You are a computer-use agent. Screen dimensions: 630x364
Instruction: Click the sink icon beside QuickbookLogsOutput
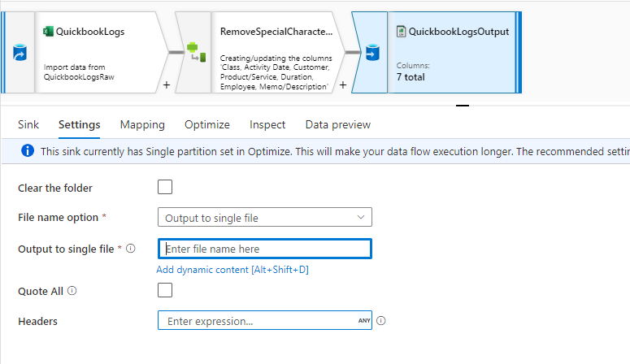coord(372,53)
